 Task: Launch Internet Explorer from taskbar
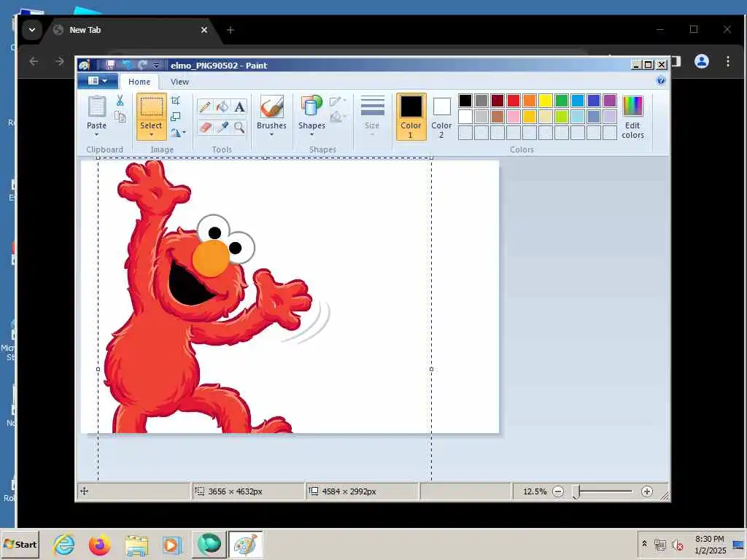(x=64, y=544)
